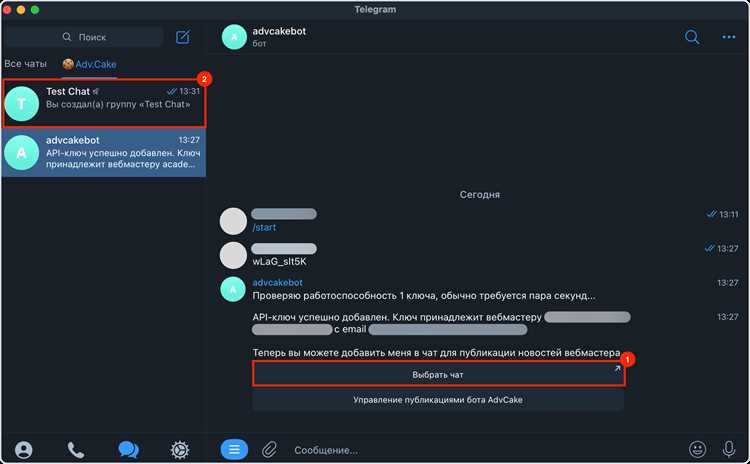Record a voice message with microphone

click(728, 449)
